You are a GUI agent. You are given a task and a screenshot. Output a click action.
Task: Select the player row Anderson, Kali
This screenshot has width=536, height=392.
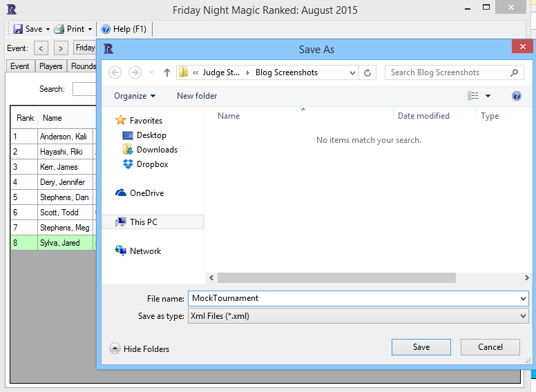53,137
